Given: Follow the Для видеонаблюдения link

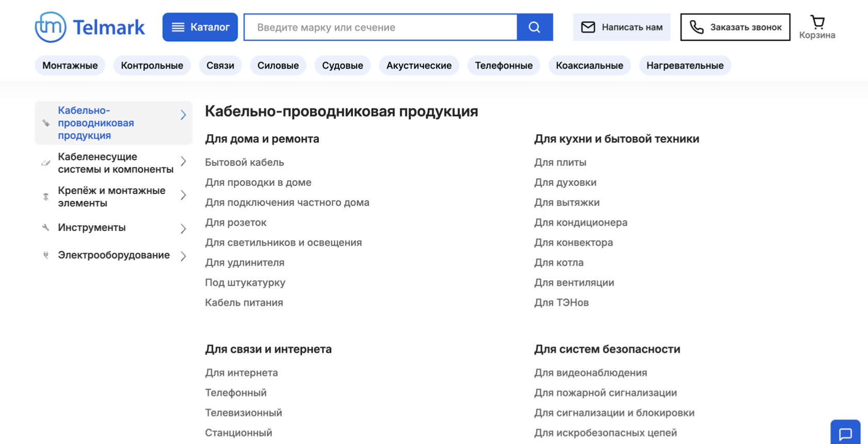Looking at the screenshot, I should coord(590,373).
